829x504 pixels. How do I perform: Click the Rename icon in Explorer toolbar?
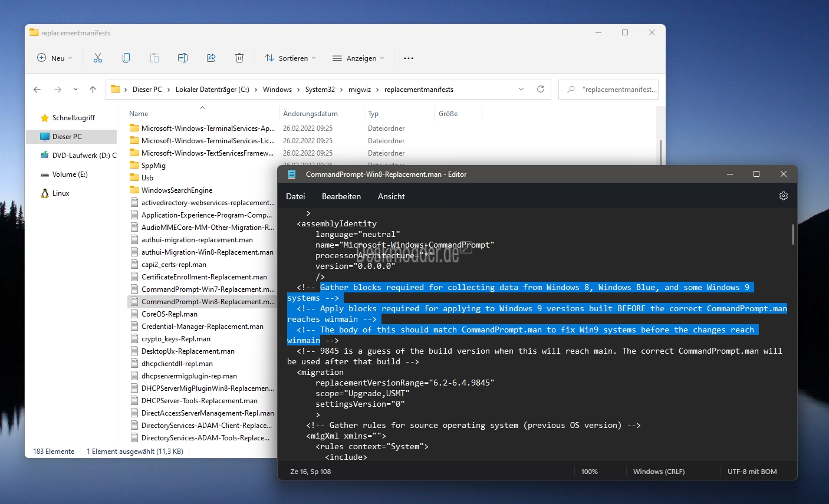tap(183, 58)
